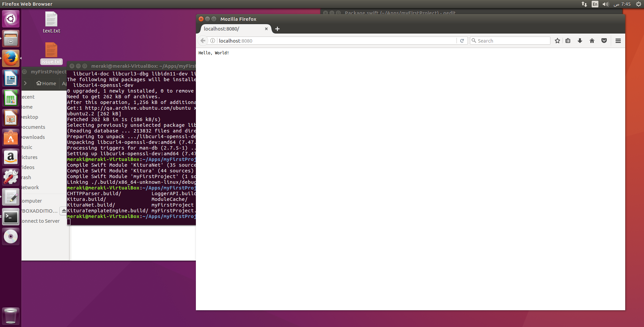The width and height of the screenshot is (644, 327).
Task: Open a new browser tab
Action: coord(277,29)
